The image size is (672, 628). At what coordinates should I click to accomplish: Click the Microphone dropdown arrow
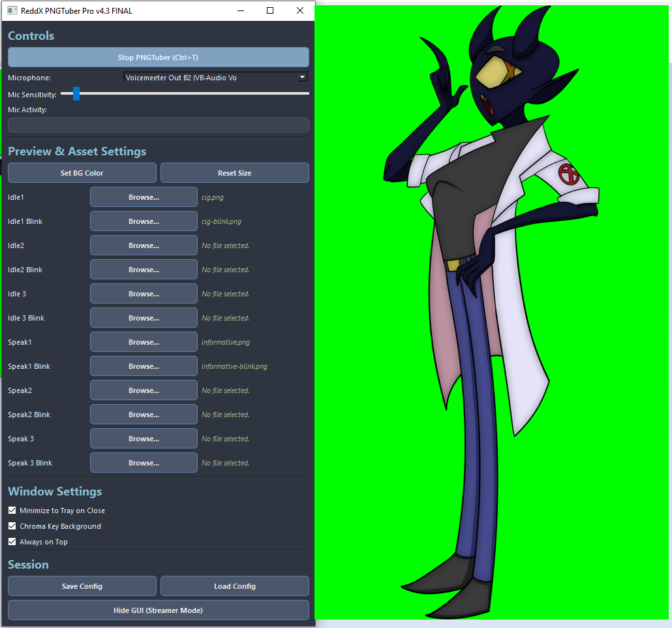click(x=303, y=77)
